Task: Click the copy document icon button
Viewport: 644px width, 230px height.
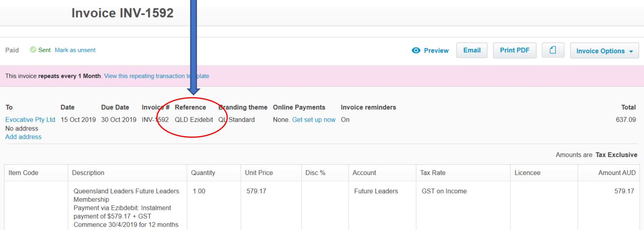Action: click(x=553, y=51)
